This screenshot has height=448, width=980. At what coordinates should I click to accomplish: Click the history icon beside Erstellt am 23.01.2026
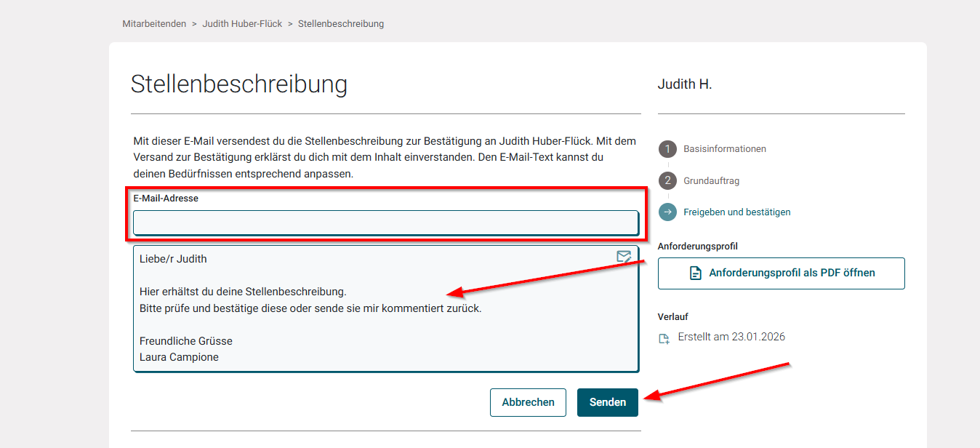point(664,337)
